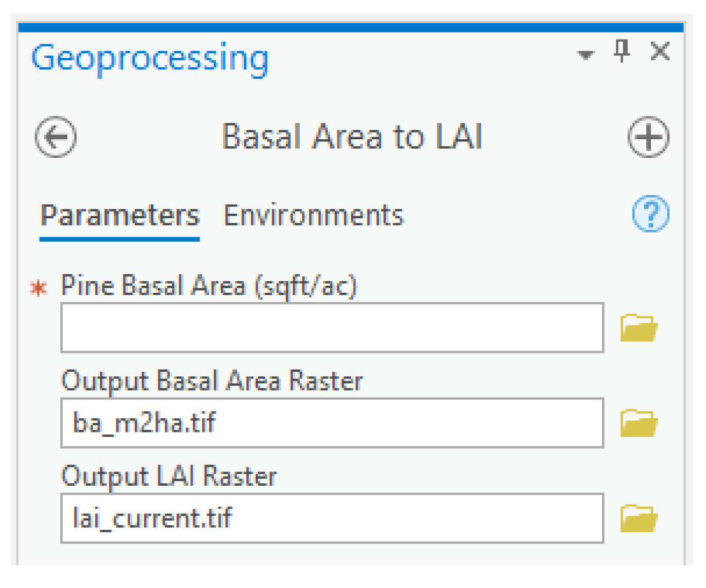Click the Pine Basal Area (sqft/ac) label
This screenshot has width=706, height=588.
(209, 286)
